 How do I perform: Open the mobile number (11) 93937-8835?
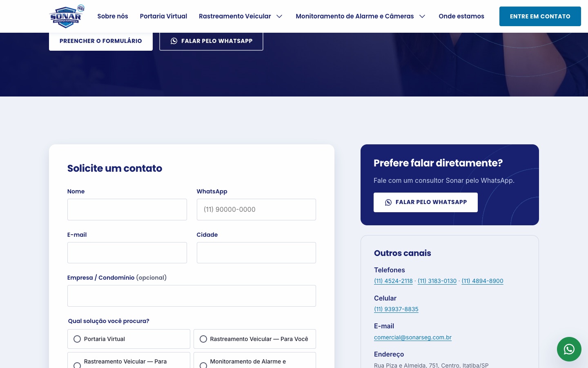tap(396, 309)
